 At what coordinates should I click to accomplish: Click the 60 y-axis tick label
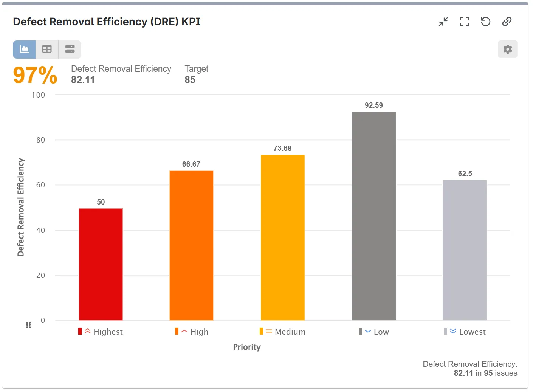(x=41, y=185)
